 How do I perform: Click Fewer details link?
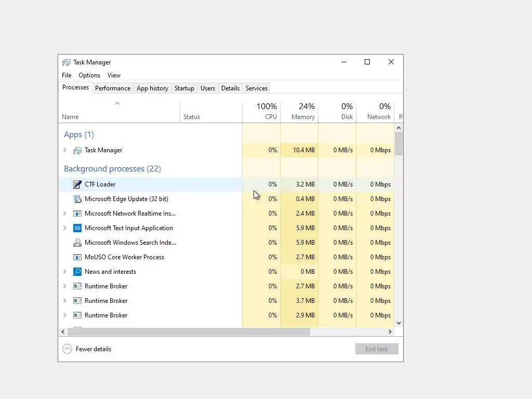pos(94,349)
